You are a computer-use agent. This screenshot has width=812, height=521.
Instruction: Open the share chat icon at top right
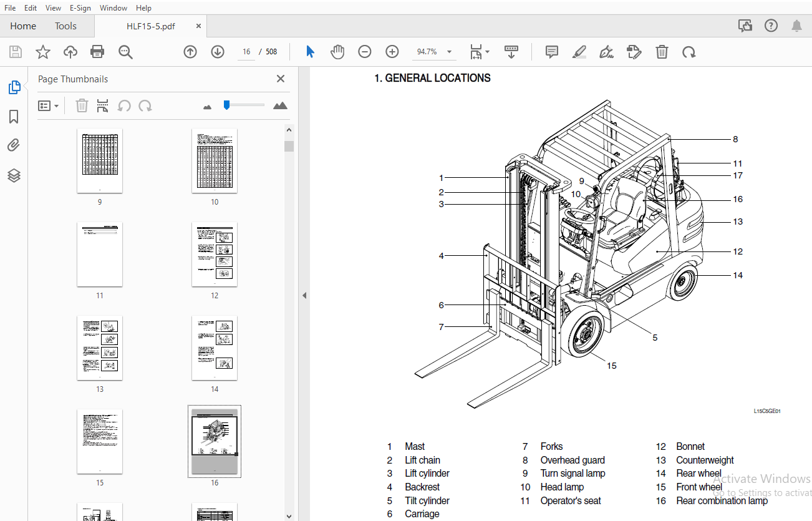pos(745,26)
